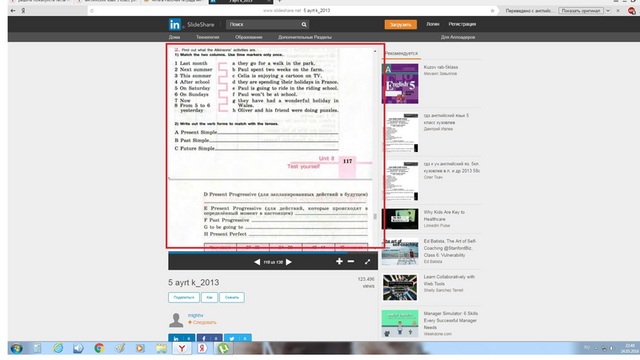This screenshot has height=360, width=640.
Task: Open the Технология menu item
Action: (x=207, y=37)
